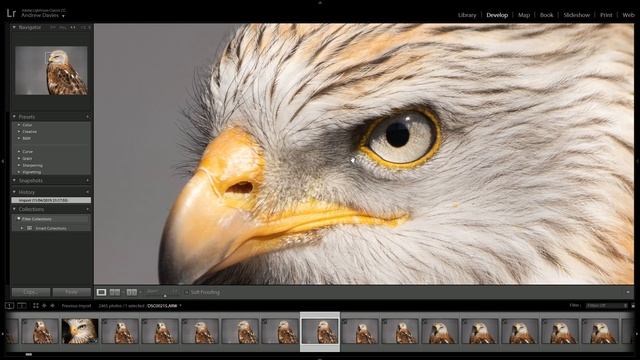Click the Previous Import source label
Screen dimensions: 640x360
pos(76,306)
